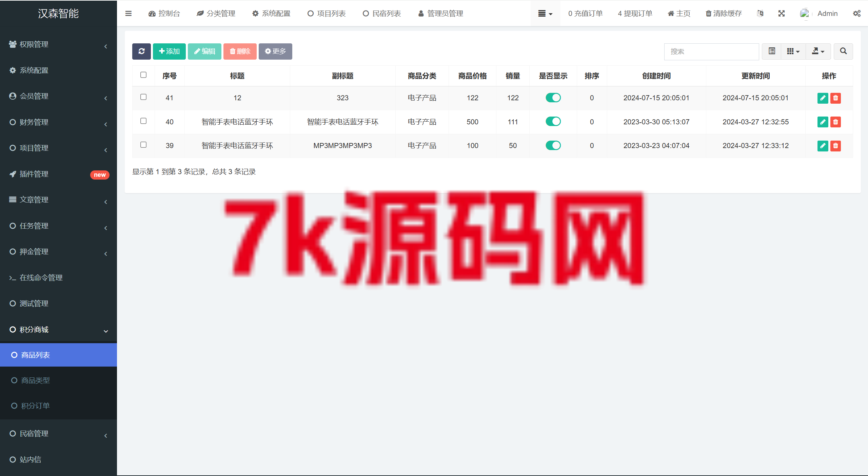Click the search magnifier button
Image resolution: width=868 pixels, height=476 pixels.
[843, 51]
